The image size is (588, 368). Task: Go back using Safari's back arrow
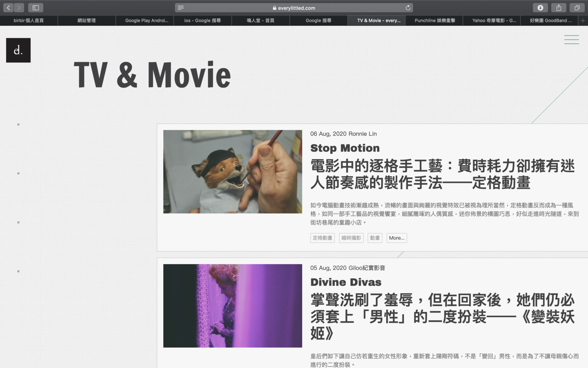8,7
